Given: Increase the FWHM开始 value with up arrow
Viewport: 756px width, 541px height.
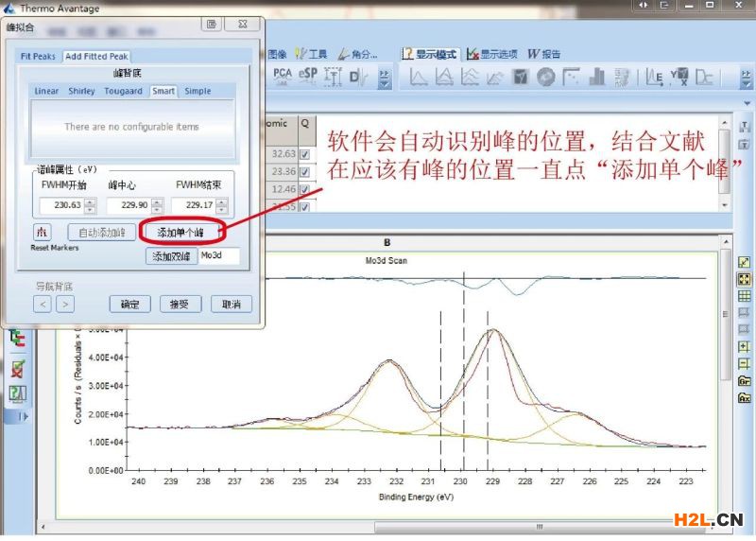Looking at the screenshot, I should click(89, 201).
